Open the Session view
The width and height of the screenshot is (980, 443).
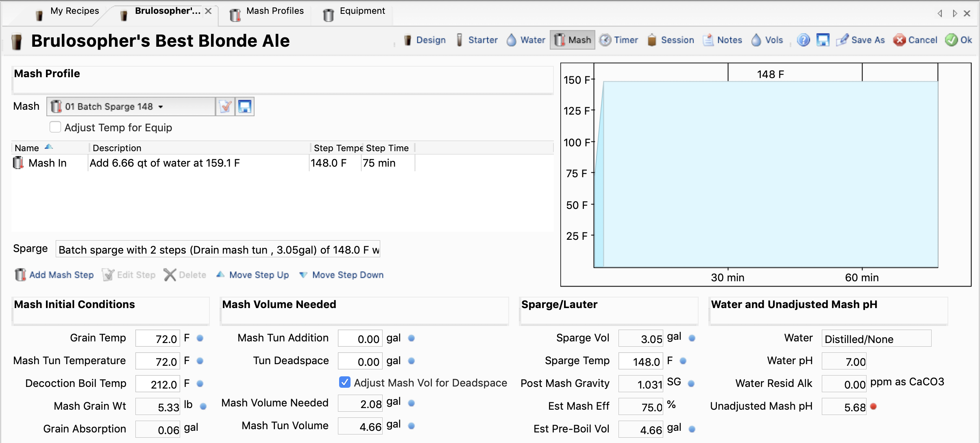[671, 40]
